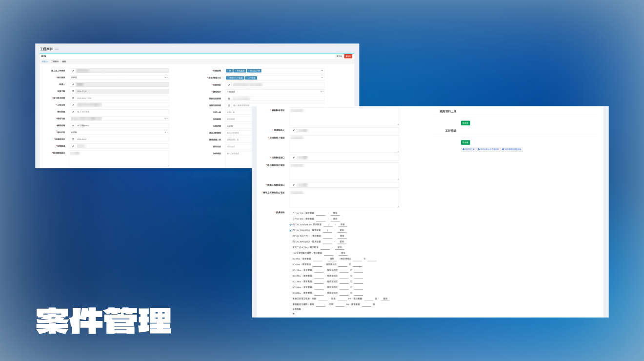Click the pencil icon beside 安裝地址
Image resolution: width=644 pixels, height=361 pixels.
pos(229,85)
